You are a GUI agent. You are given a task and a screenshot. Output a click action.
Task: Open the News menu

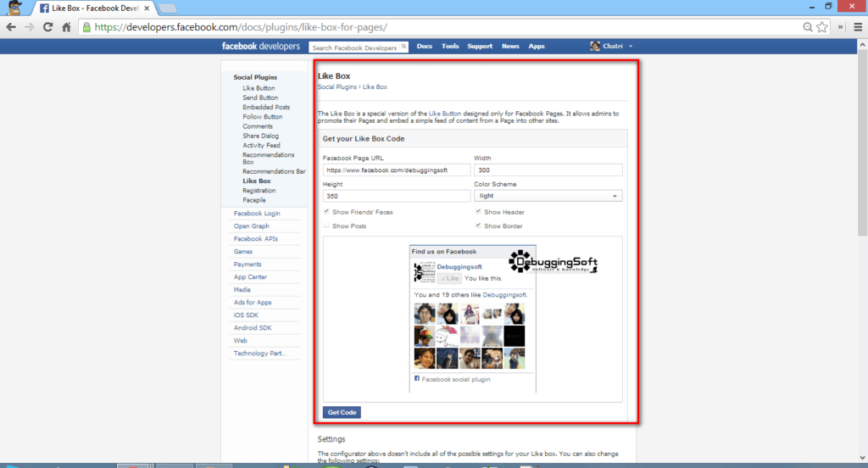pos(510,46)
